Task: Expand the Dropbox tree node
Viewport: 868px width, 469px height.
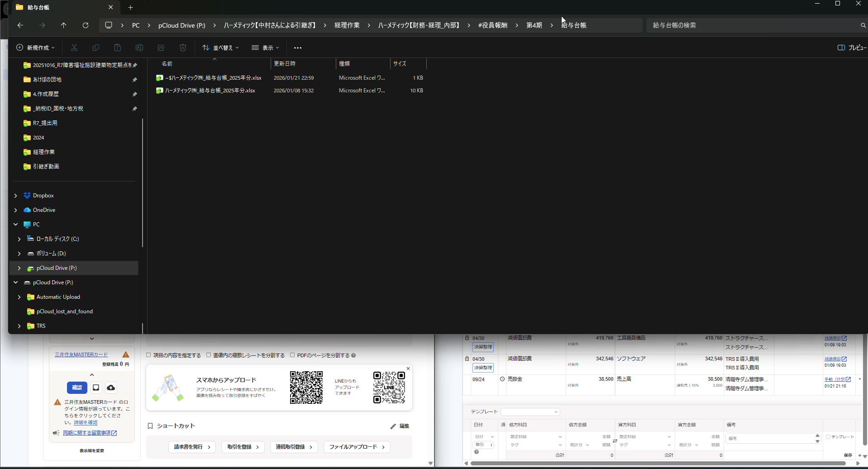Action: tap(16, 196)
